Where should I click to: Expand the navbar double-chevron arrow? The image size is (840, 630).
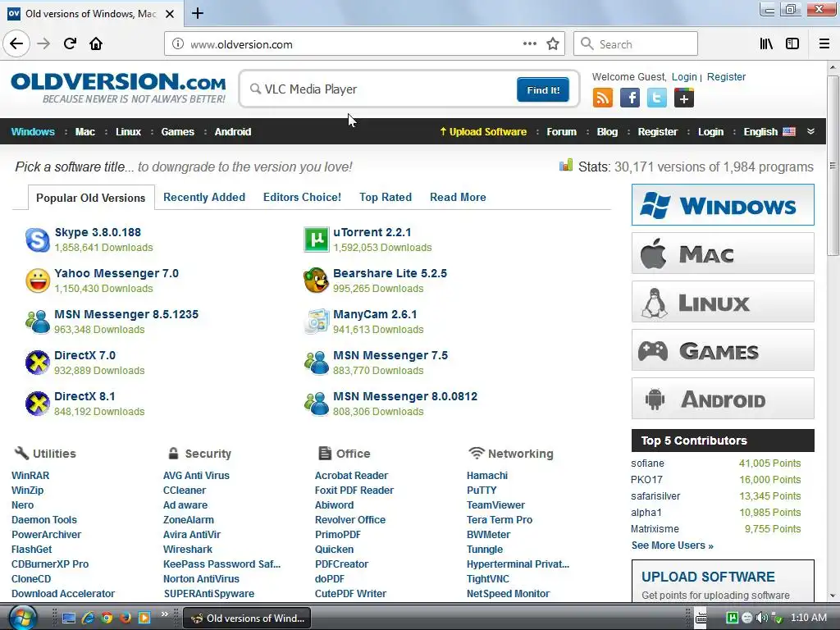[x=810, y=132]
